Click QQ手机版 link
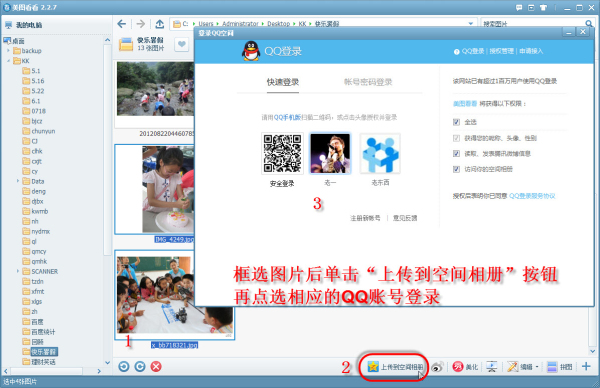Viewport: 600px width, 388px height. (287, 117)
